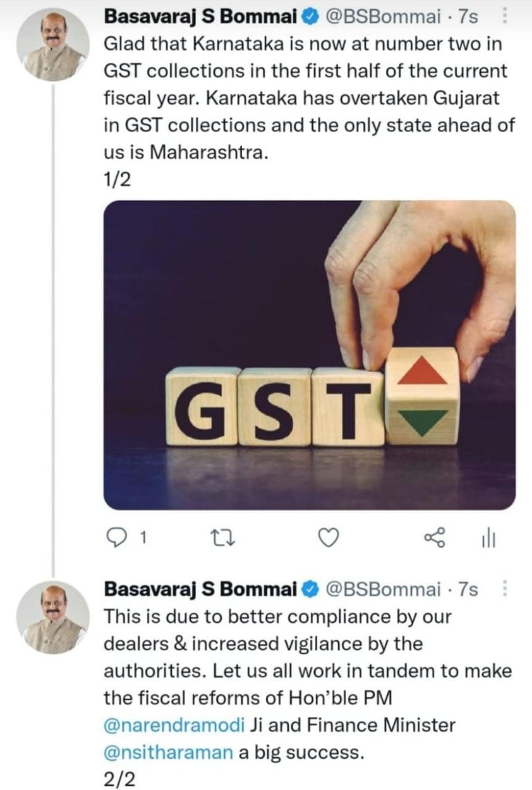This screenshot has height=790, width=532.
Task: Like the first tweet with heart icon
Action: point(328,539)
